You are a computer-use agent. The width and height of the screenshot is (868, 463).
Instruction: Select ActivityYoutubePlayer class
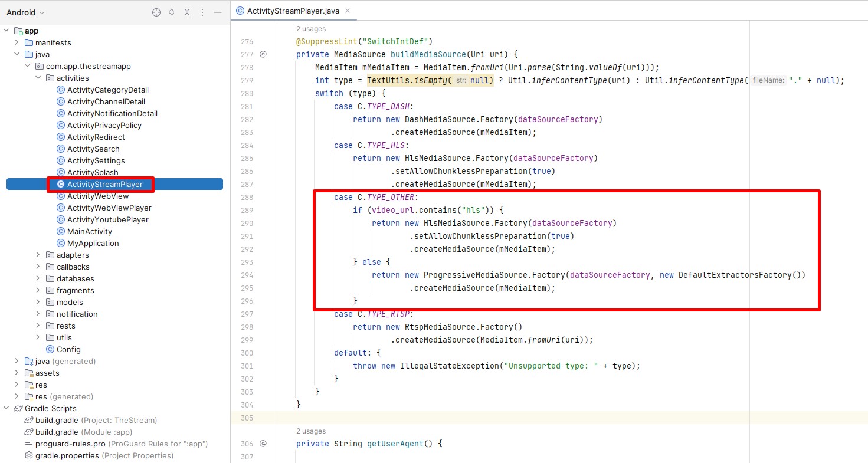pos(108,219)
